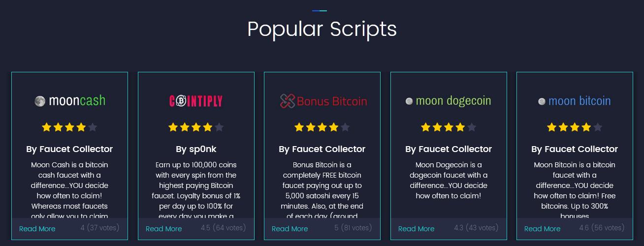Click the 4.5 (64 votes) rating text
This screenshot has width=644, height=246.
point(223,228)
